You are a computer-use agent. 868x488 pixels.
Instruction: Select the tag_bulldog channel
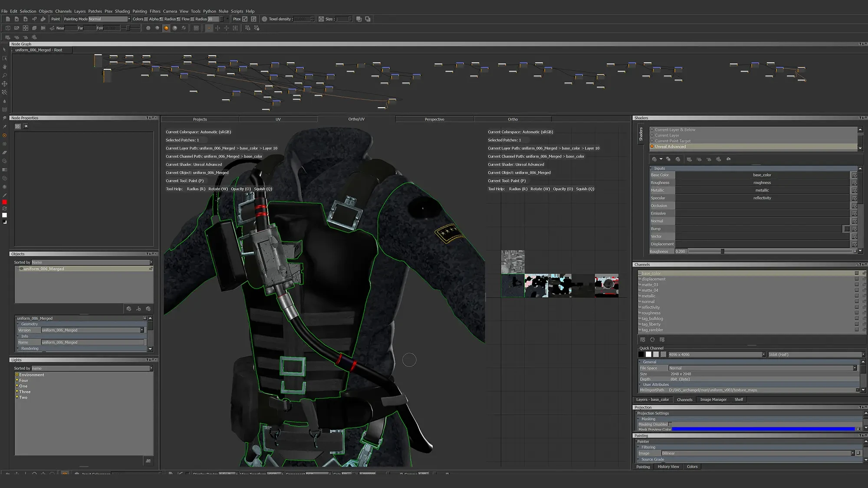(x=652, y=319)
